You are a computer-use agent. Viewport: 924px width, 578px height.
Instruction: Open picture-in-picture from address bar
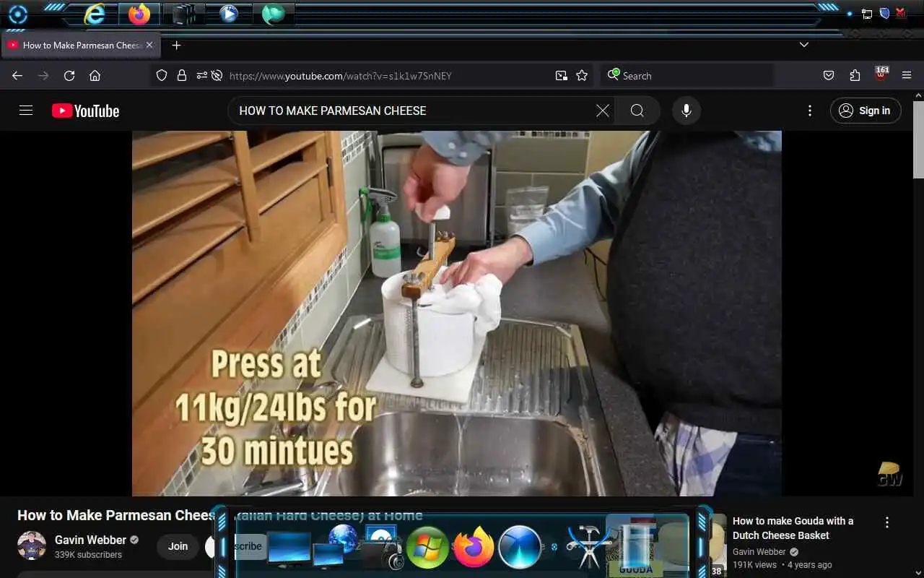[561, 75]
